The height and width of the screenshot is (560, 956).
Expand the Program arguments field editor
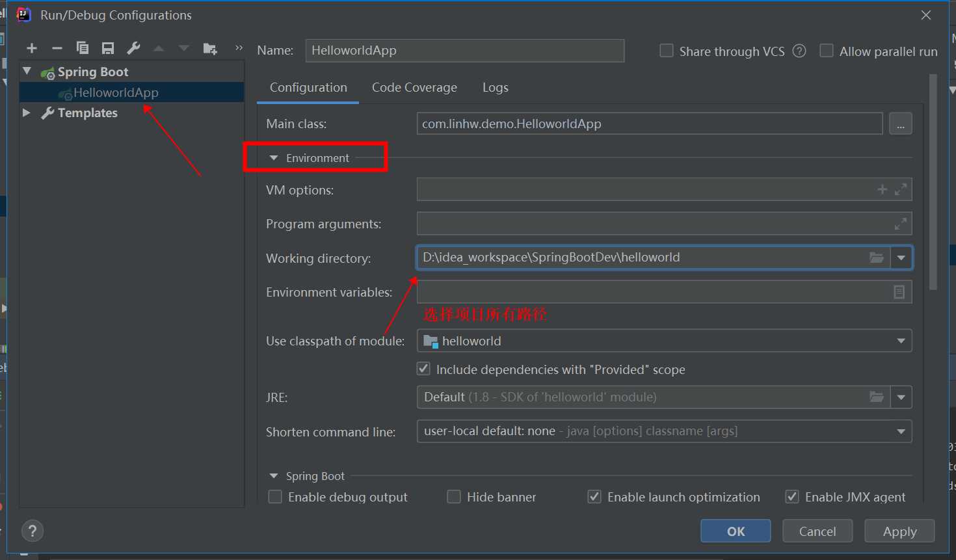[901, 224]
